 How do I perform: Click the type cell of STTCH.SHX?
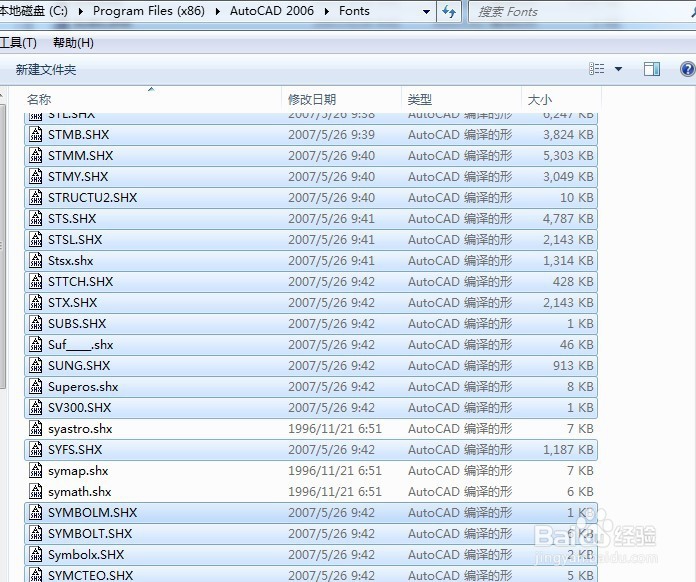click(x=460, y=281)
